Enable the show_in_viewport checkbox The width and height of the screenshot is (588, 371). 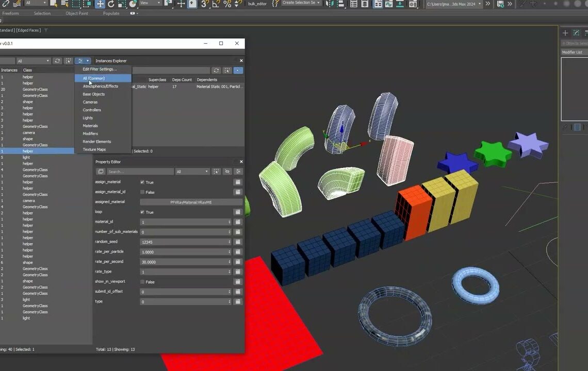pyautogui.click(x=143, y=281)
